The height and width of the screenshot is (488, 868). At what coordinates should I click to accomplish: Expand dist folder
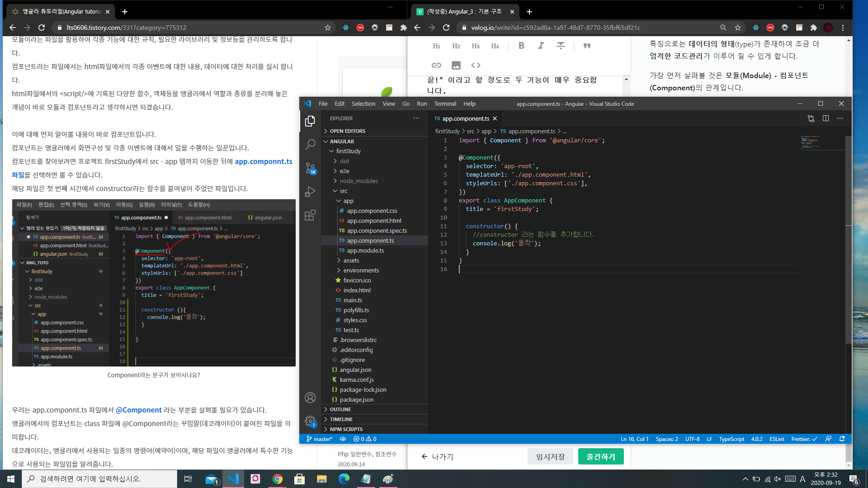[375, 161]
